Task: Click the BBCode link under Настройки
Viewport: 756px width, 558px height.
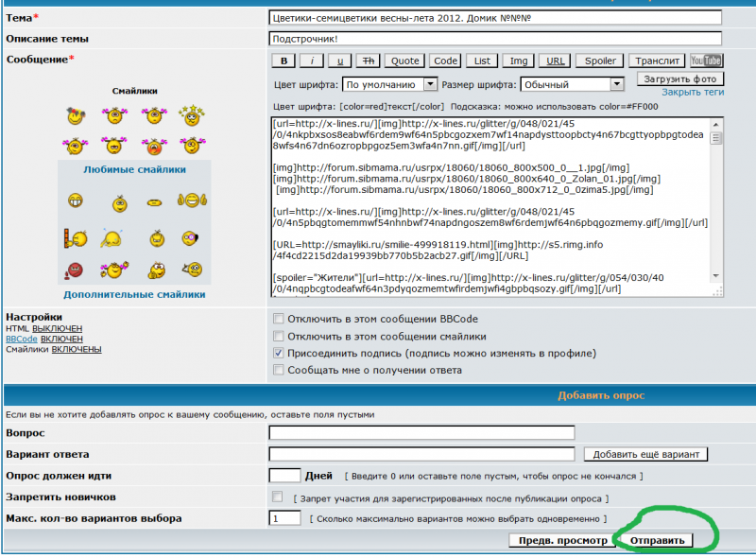Action: (x=21, y=339)
